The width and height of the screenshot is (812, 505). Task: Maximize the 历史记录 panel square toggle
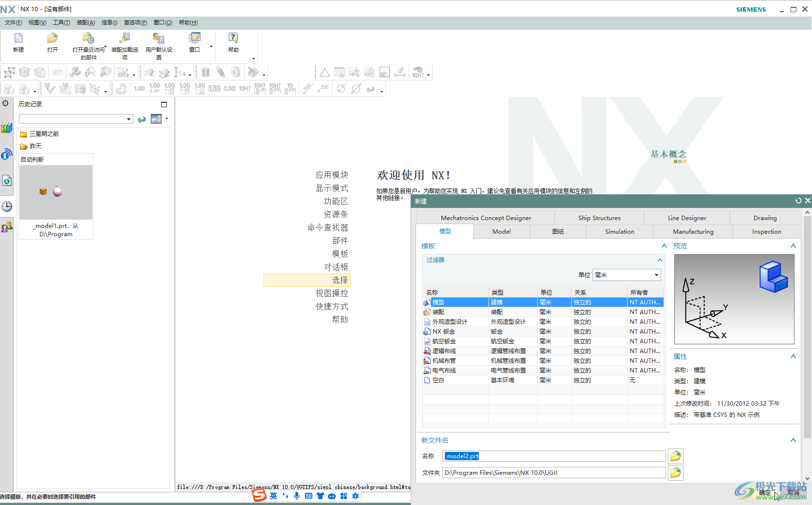click(x=164, y=104)
